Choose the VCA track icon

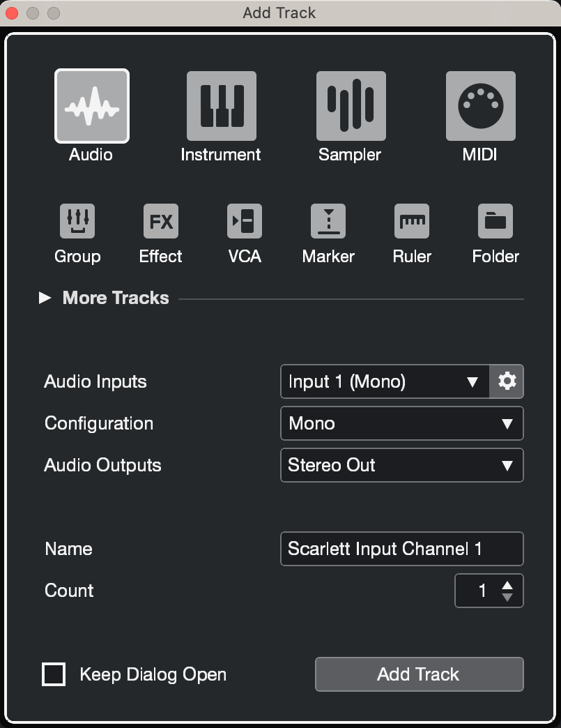244,221
